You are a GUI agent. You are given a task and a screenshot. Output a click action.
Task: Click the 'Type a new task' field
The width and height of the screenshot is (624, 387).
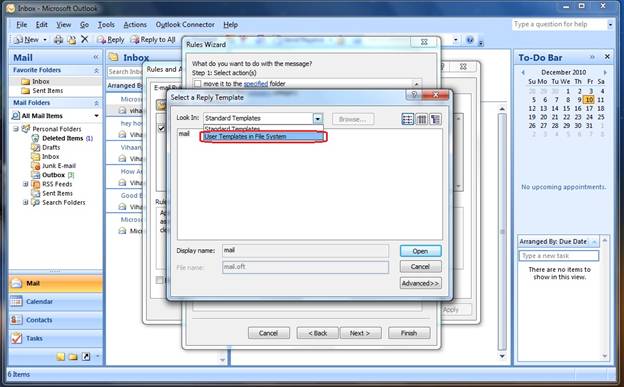559,256
